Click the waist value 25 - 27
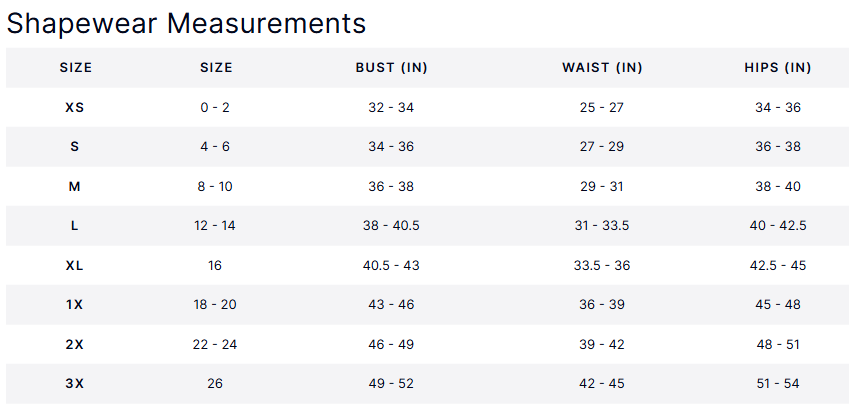 click(602, 107)
